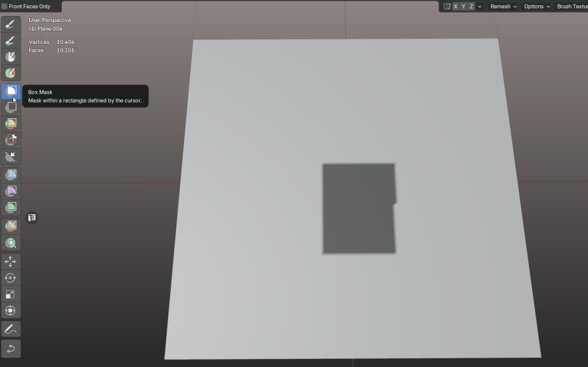Screen dimensions: 588x367
Task: Select the Box Face Set tool
Action: click(x=11, y=124)
